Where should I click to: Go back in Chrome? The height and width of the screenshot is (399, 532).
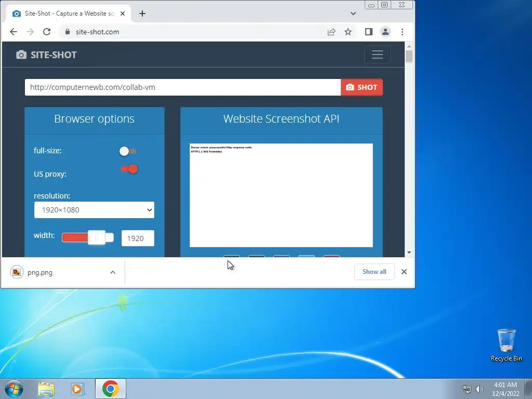pos(13,32)
